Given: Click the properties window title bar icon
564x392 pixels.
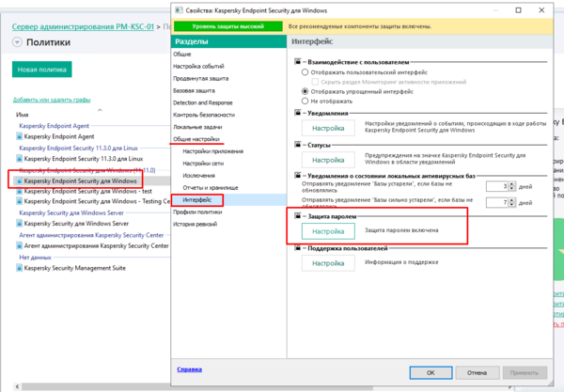Looking at the screenshot, I should [179, 10].
